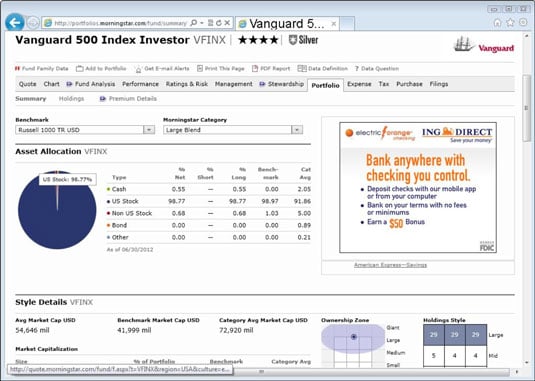Screen dimensions: 535x381
Task: Open the browser Tools gear icon
Action: click(523, 23)
